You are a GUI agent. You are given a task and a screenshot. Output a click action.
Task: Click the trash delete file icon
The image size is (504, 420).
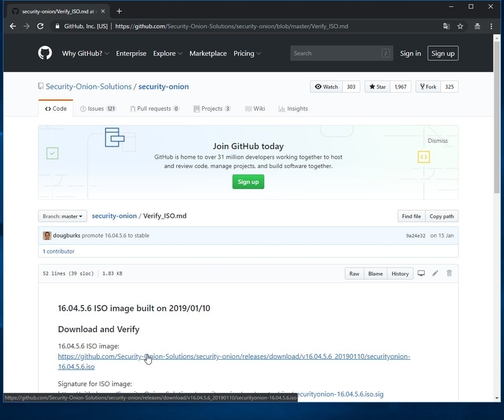click(x=449, y=273)
